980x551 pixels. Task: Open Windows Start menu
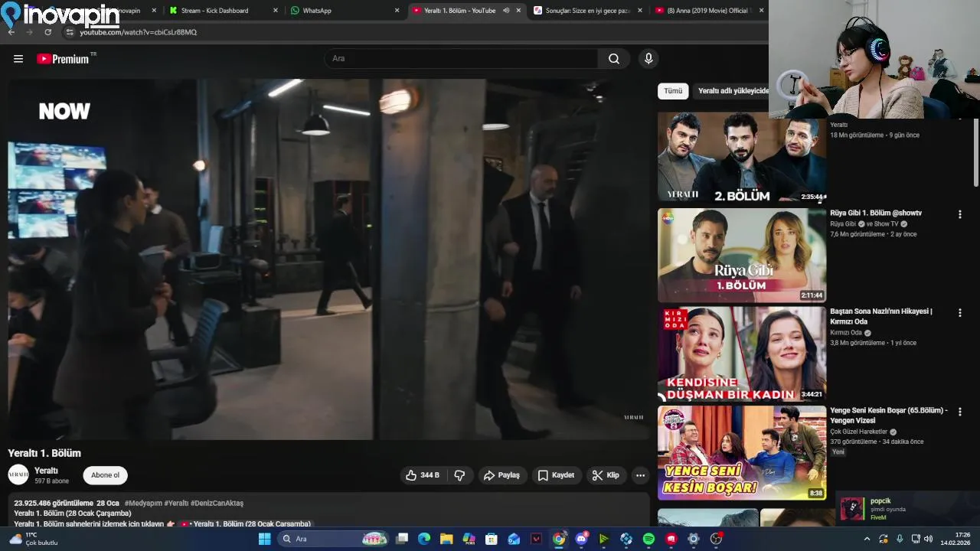point(264,539)
